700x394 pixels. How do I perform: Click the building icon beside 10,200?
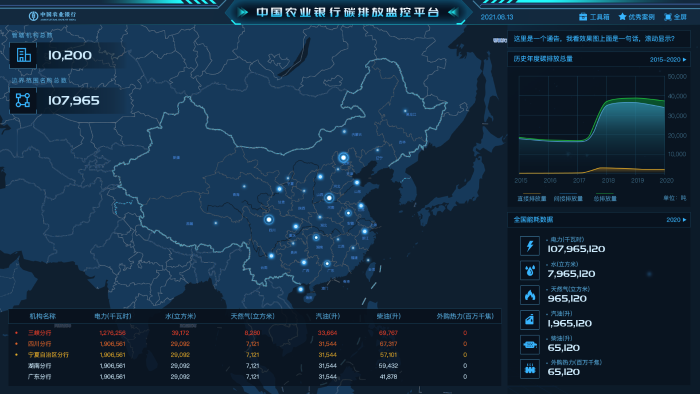coord(23,55)
